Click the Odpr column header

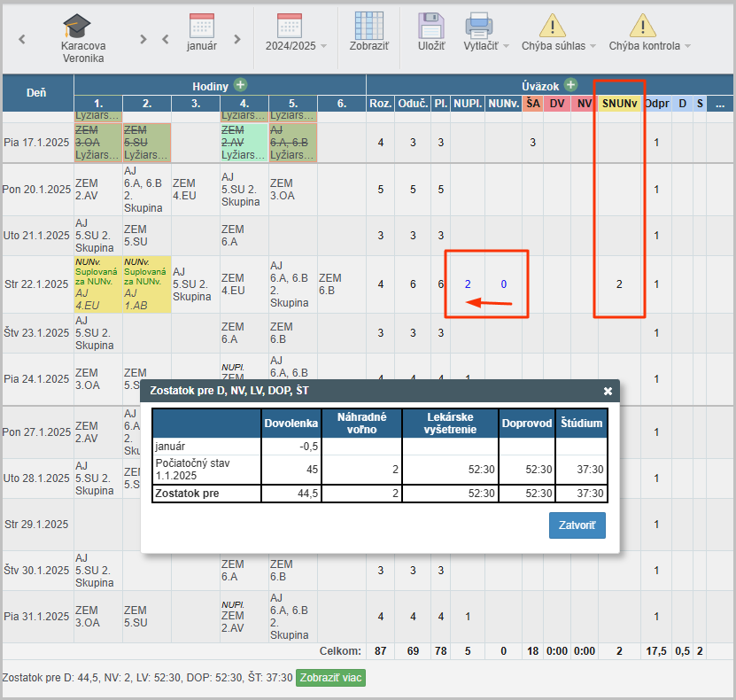click(656, 104)
